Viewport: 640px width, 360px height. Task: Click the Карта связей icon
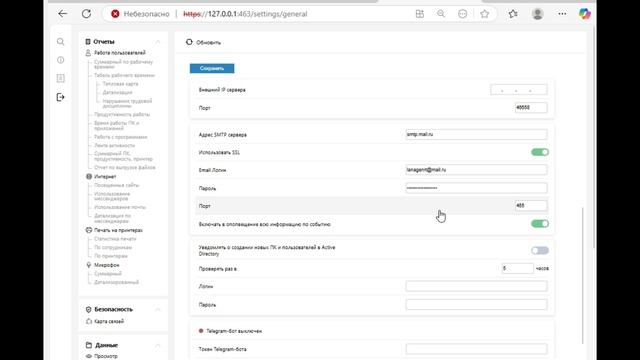click(89, 321)
